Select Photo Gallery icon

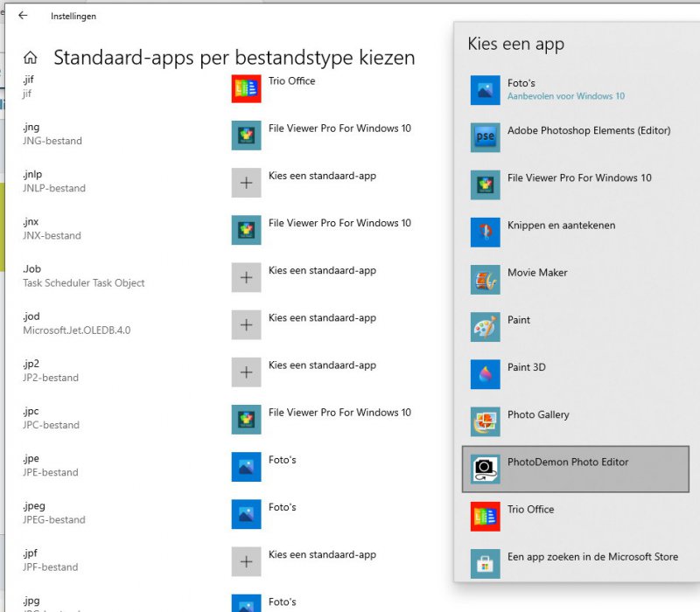tap(486, 421)
